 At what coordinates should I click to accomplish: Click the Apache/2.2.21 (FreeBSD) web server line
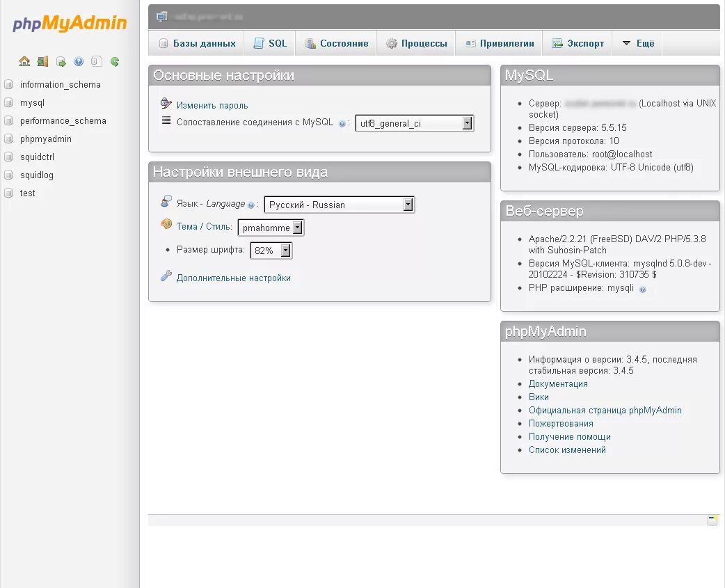coord(617,244)
